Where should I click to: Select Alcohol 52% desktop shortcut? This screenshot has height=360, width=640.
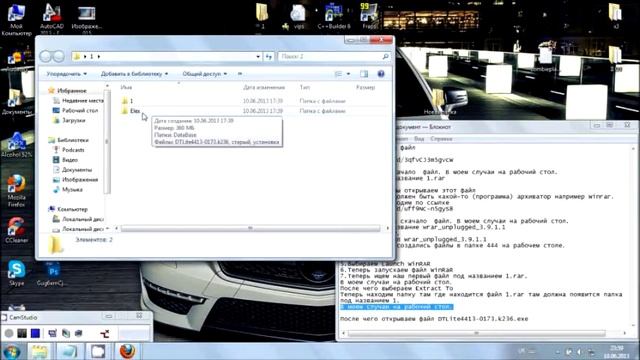(16, 145)
